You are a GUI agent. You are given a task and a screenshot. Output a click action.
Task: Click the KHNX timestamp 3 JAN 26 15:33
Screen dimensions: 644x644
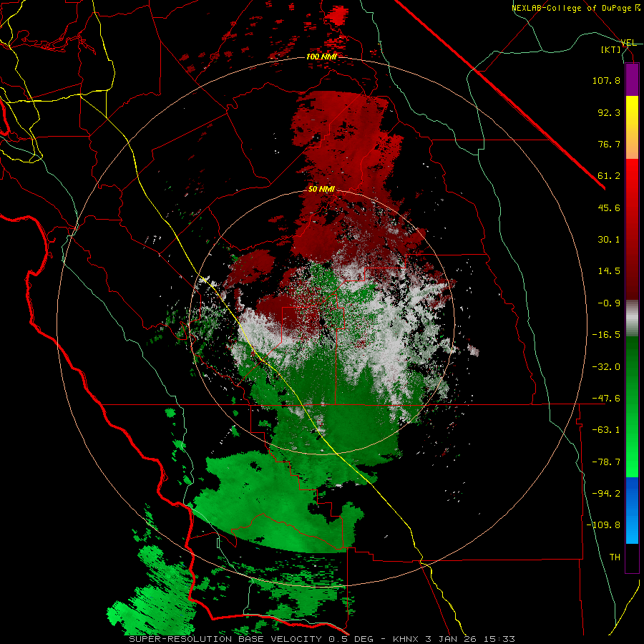click(x=454, y=639)
